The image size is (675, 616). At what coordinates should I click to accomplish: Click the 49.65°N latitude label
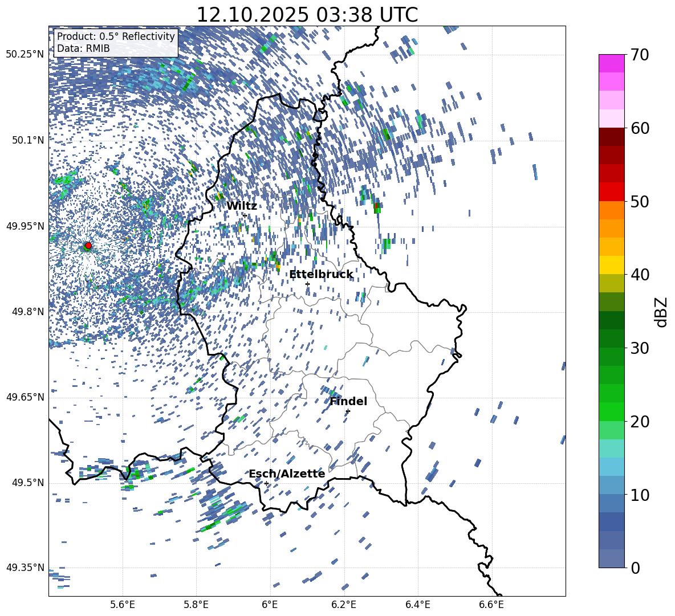point(25,397)
